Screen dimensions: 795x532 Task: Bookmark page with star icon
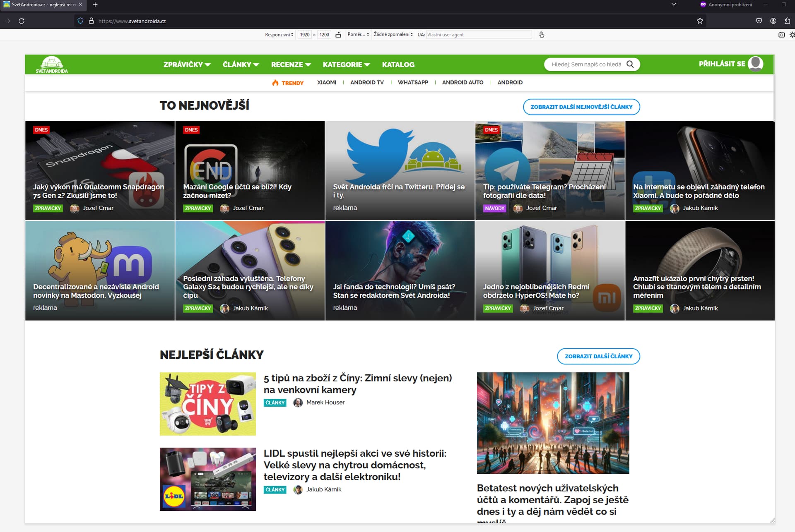click(700, 21)
